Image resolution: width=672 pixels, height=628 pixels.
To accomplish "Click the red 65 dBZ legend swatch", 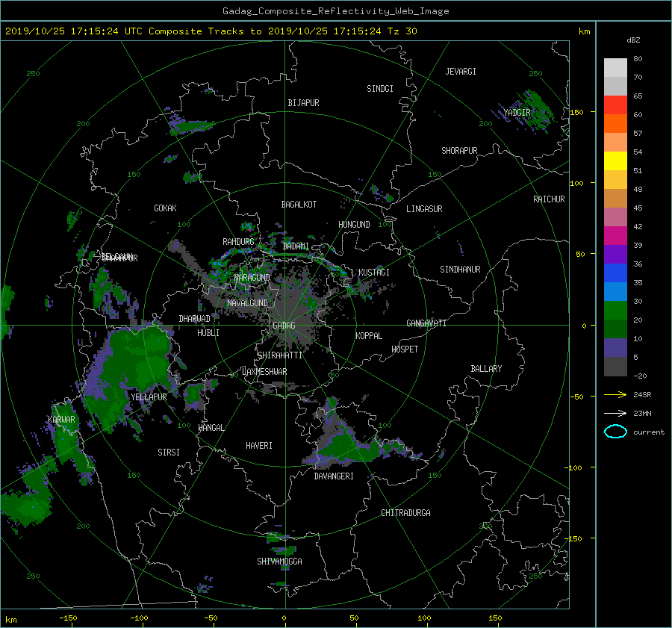I will pyautogui.click(x=615, y=105).
